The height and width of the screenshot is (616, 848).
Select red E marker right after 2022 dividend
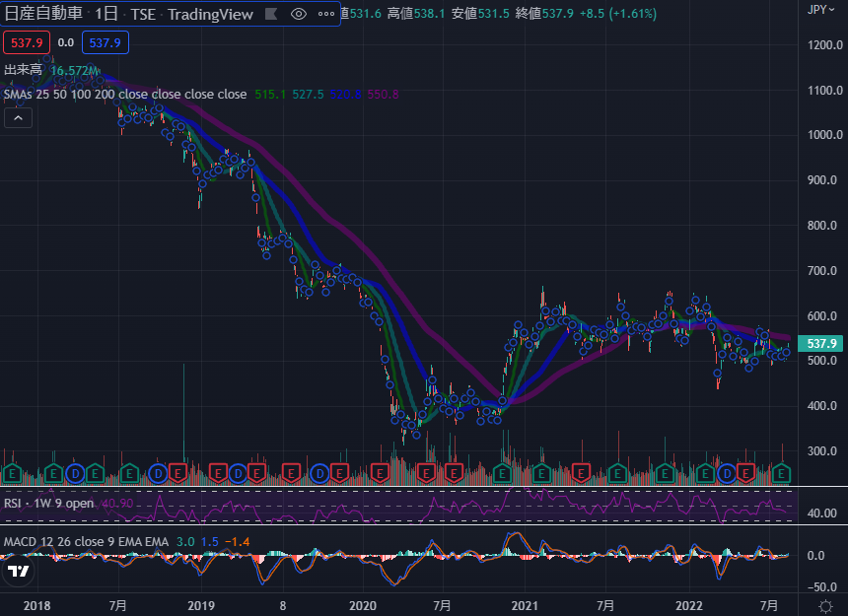(x=745, y=474)
